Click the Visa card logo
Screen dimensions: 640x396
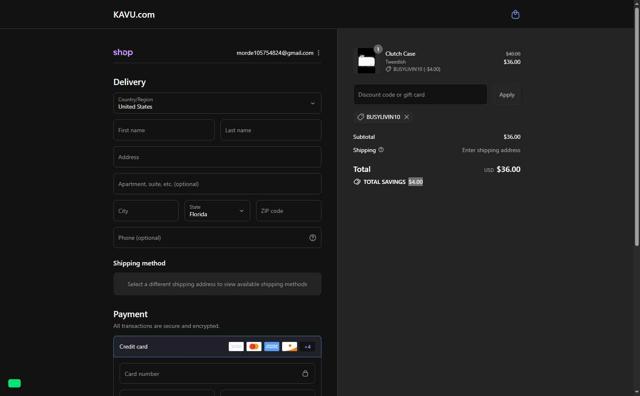[x=236, y=347]
